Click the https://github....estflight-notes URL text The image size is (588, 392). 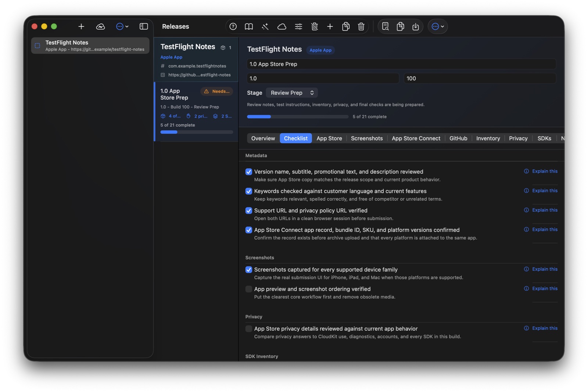click(x=200, y=75)
